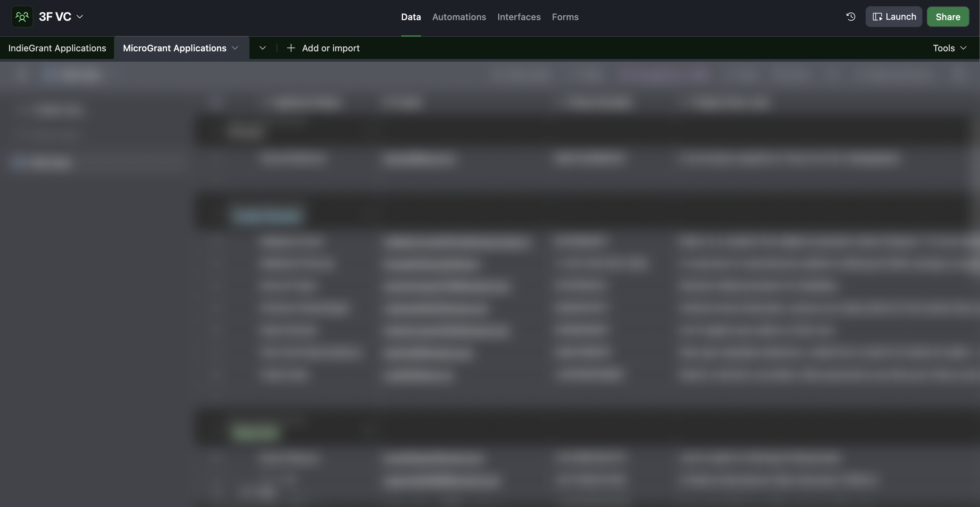The height and width of the screenshot is (507, 980).
Task: Click the Add or import text
Action: pyautogui.click(x=331, y=48)
